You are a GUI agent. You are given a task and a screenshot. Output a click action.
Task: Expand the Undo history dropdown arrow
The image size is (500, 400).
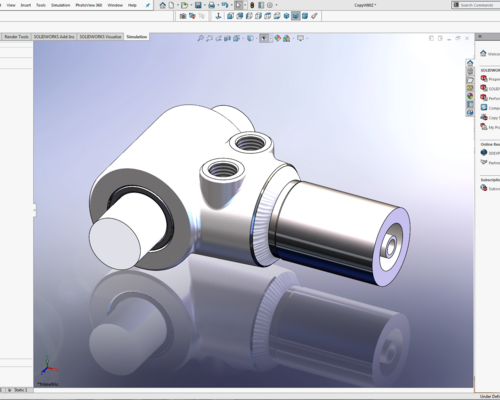[x=231, y=5]
